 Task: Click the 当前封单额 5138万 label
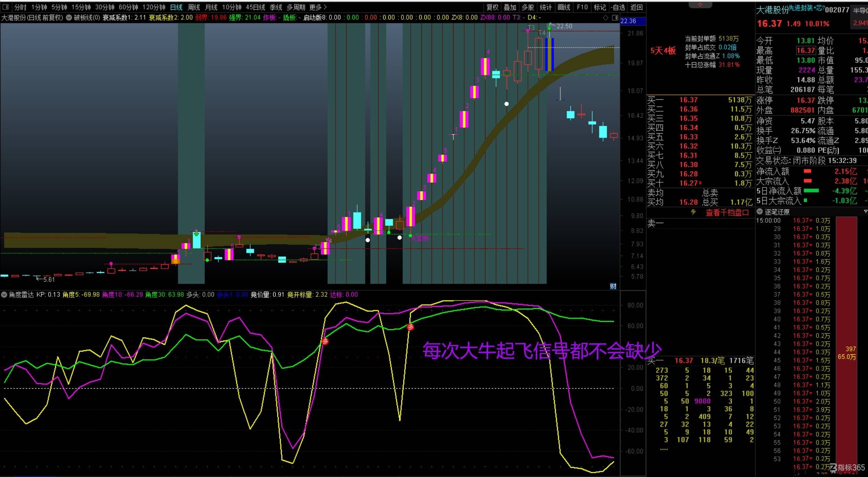712,39
